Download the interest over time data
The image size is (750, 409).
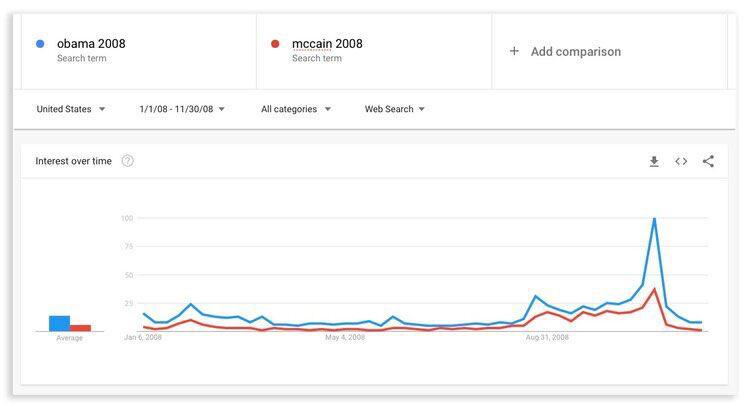[654, 161]
